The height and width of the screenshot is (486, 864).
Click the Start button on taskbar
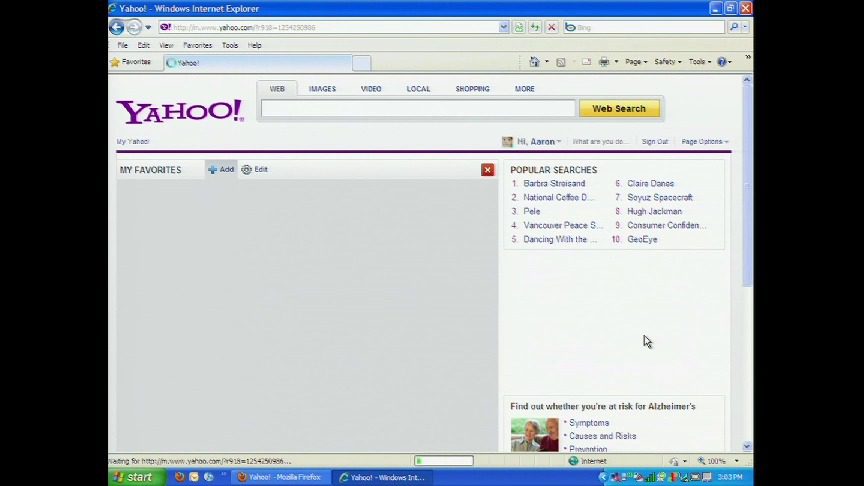136,477
